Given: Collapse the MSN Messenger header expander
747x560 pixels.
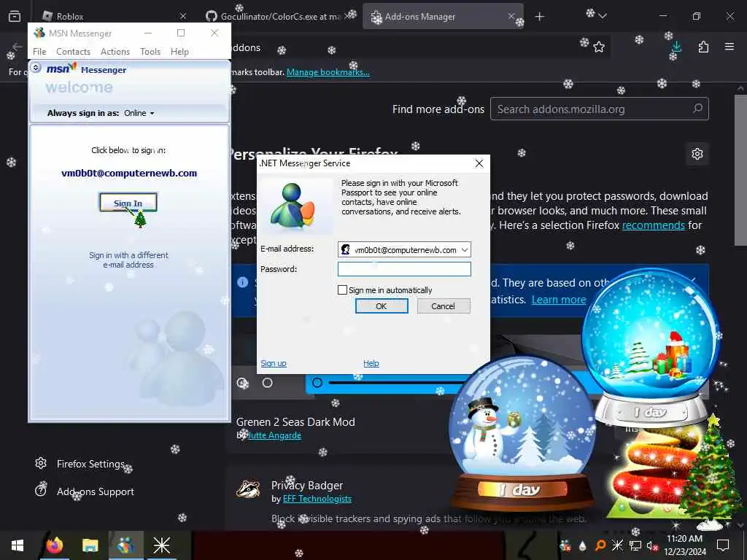Looking at the screenshot, I should click(x=36, y=68).
